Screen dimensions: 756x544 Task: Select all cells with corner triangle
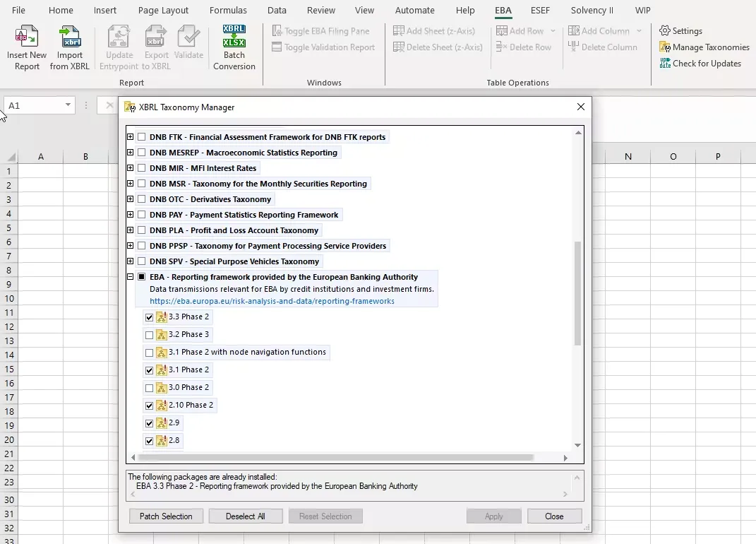pyautogui.click(x=11, y=157)
